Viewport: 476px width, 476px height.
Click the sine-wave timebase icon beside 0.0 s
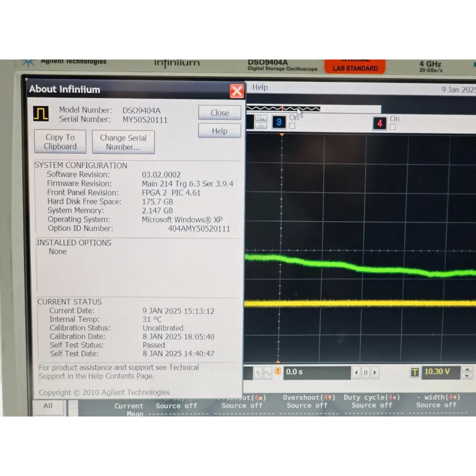[268, 373]
